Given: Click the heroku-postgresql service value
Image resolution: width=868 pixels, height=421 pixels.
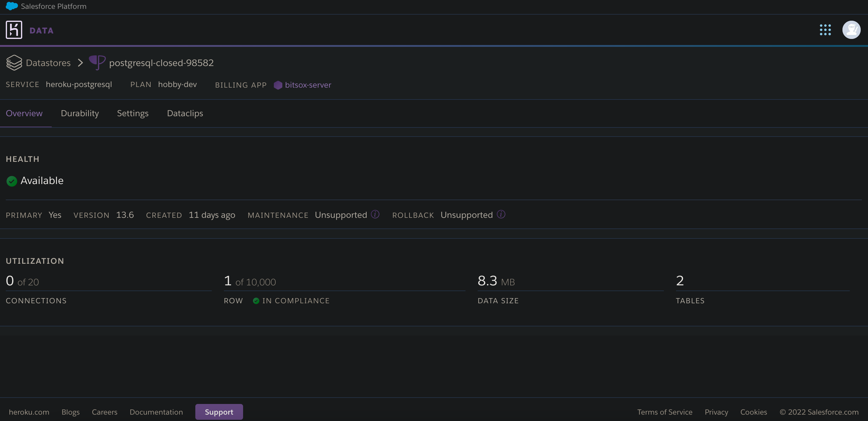Looking at the screenshot, I should tap(79, 84).
